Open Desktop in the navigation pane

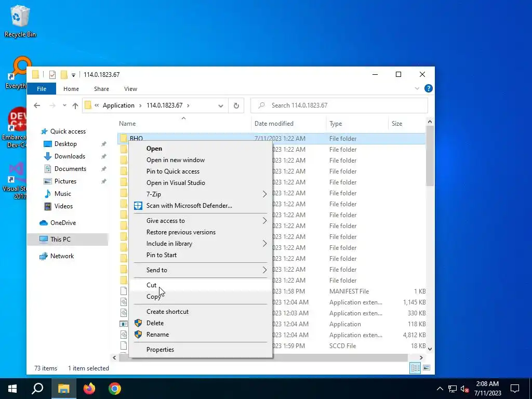point(65,144)
